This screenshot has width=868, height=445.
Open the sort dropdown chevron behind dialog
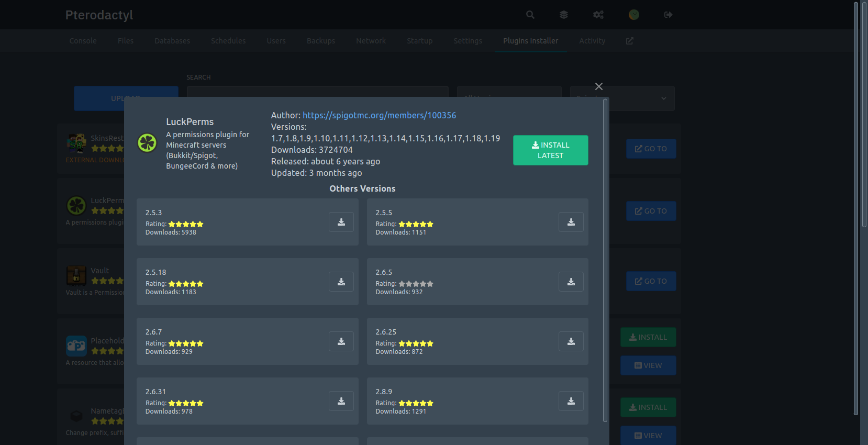[663, 98]
